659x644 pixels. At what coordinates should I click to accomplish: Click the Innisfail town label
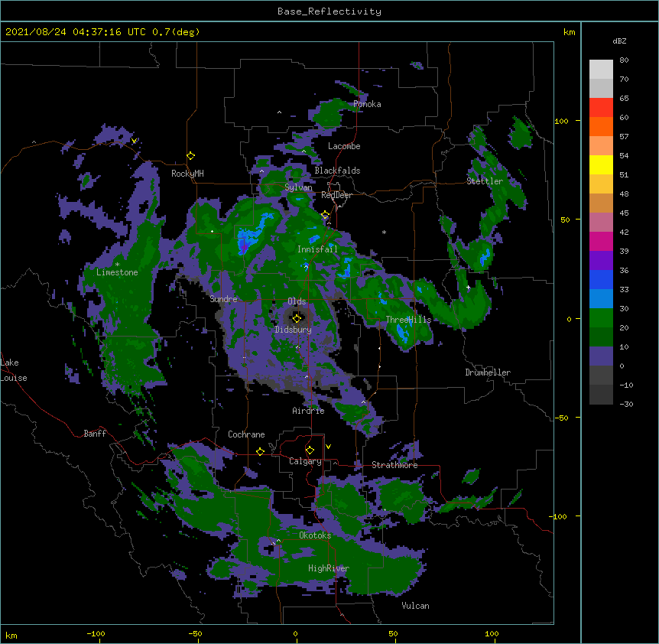[317, 249]
